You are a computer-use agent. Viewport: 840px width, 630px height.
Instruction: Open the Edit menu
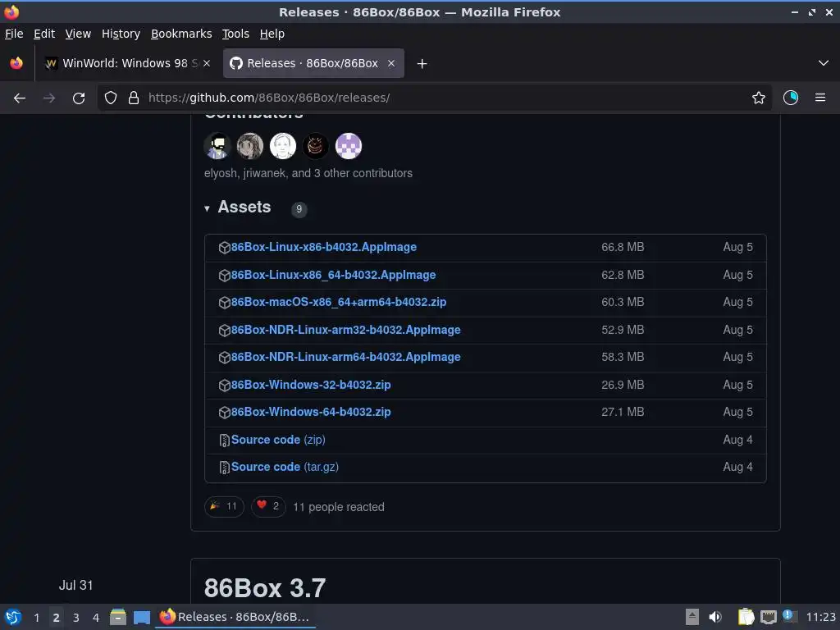(44, 34)
